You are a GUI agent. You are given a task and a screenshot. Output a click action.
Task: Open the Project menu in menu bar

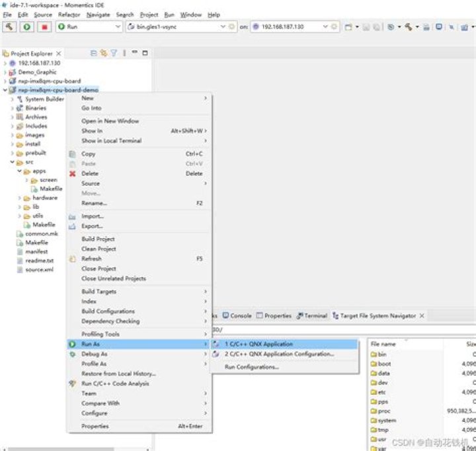(149, 15)
